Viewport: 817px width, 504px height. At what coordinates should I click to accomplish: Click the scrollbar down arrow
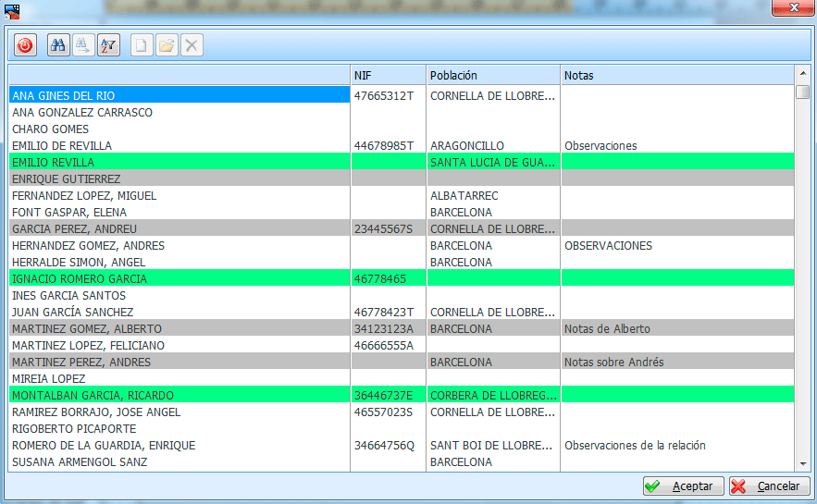coord(802,464)
